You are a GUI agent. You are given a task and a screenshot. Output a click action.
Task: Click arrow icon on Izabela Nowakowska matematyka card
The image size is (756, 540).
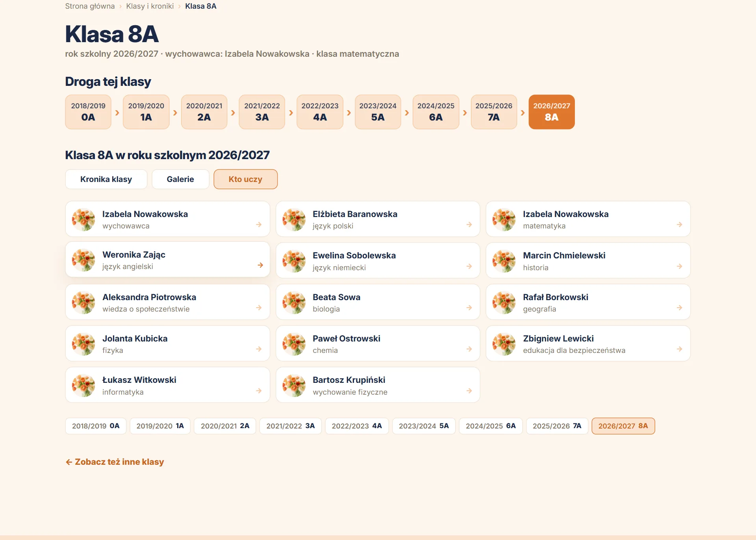click(679, 225)
